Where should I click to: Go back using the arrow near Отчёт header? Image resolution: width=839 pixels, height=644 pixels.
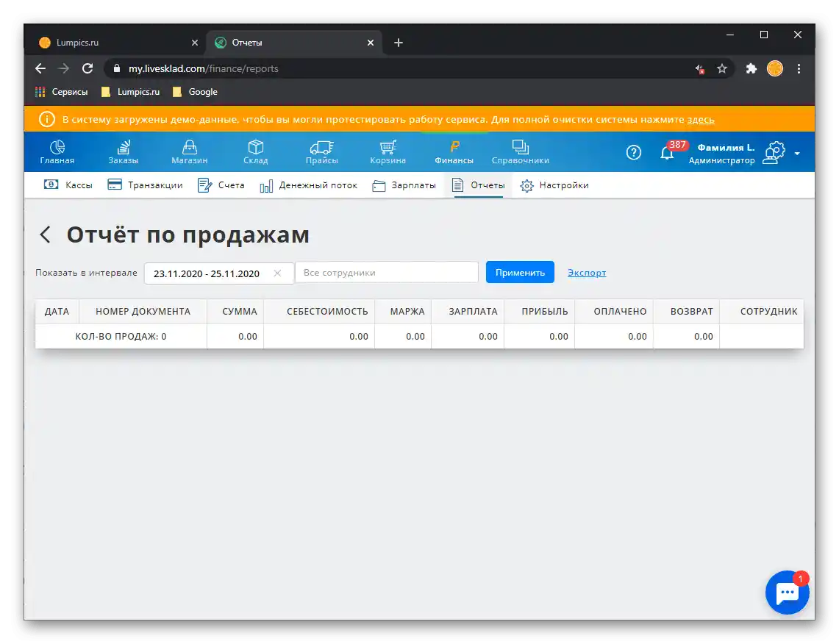[x=45, y=235]
